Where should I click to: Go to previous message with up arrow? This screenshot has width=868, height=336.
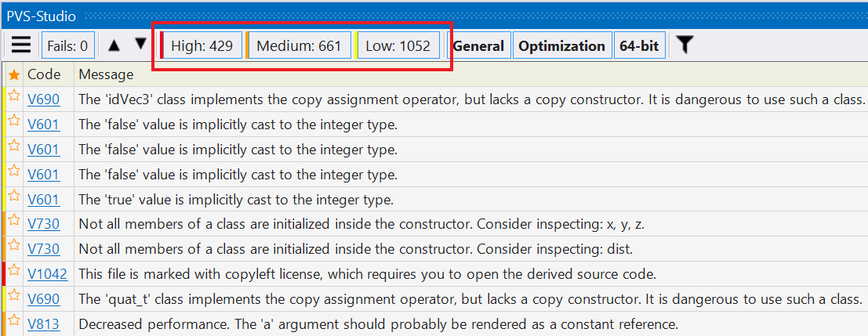click(114, 45)
